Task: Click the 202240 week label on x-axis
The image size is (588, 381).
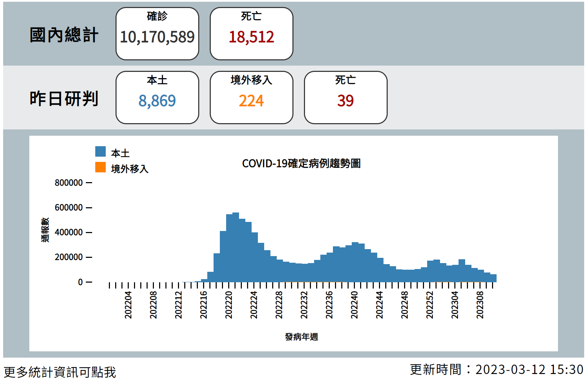Action: pos(354,305)
